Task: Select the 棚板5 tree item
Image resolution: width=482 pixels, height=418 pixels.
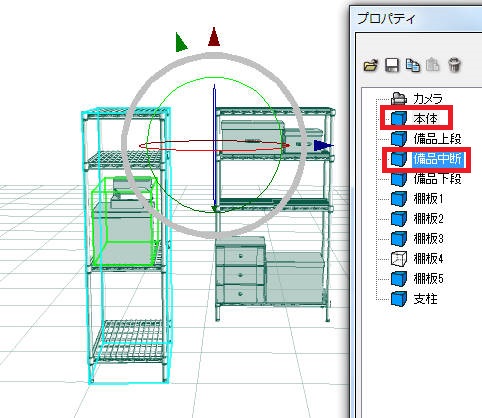Action: click(428, 278)
